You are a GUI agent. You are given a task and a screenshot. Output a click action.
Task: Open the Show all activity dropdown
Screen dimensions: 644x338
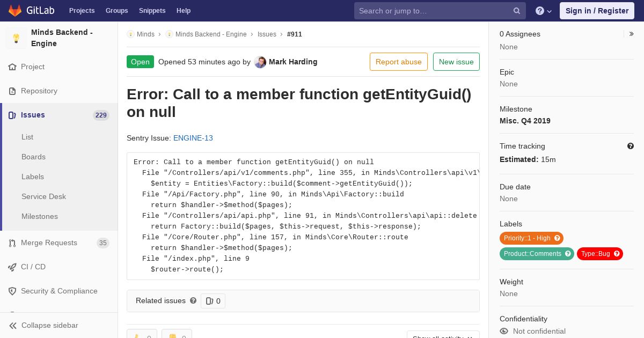coord(442,335)
